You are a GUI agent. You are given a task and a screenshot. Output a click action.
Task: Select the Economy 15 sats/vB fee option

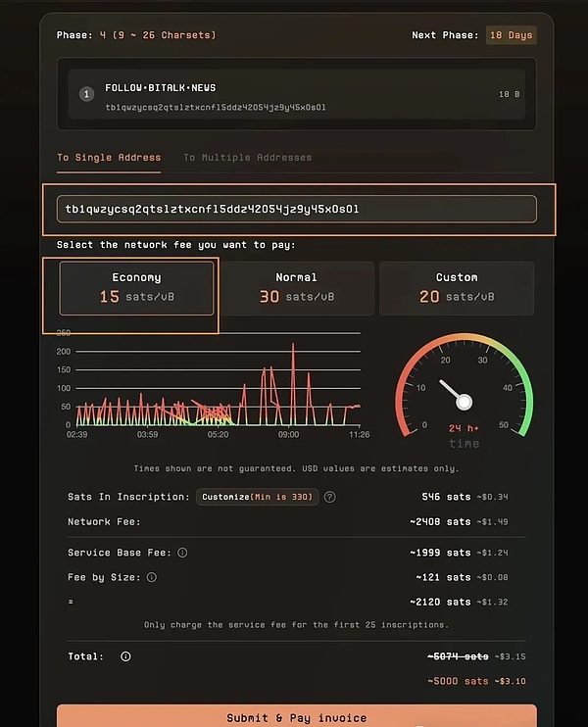(x=136, y=287)
